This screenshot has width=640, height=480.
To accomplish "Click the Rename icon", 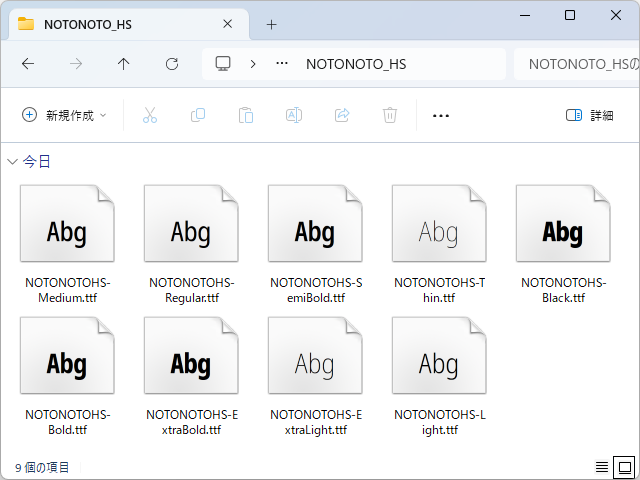I will pyautogui.click(x=294, y=115).
